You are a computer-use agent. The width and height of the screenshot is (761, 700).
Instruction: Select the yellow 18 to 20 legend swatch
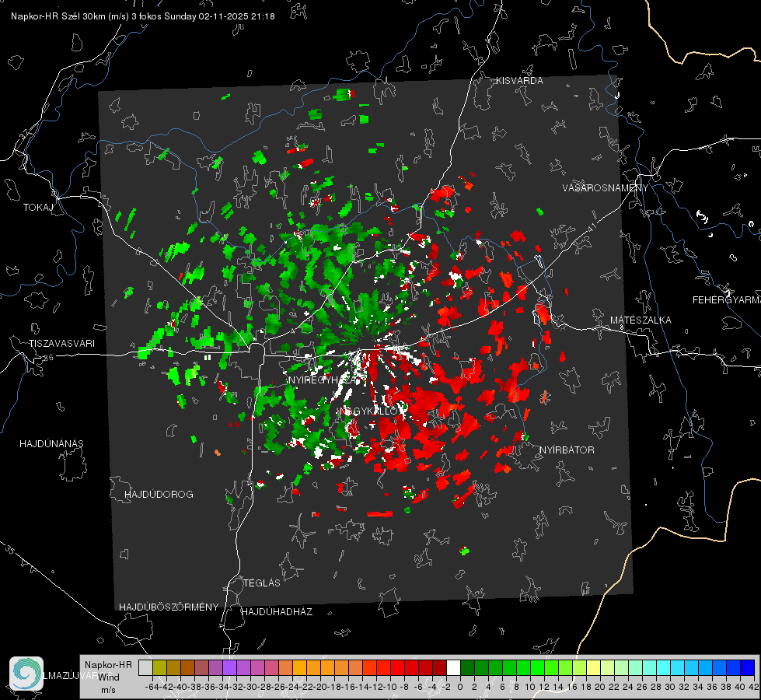coord(593,667)
